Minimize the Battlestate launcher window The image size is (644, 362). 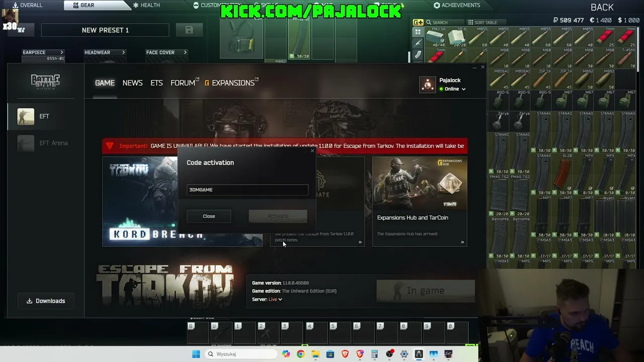(x=474, y=67)
